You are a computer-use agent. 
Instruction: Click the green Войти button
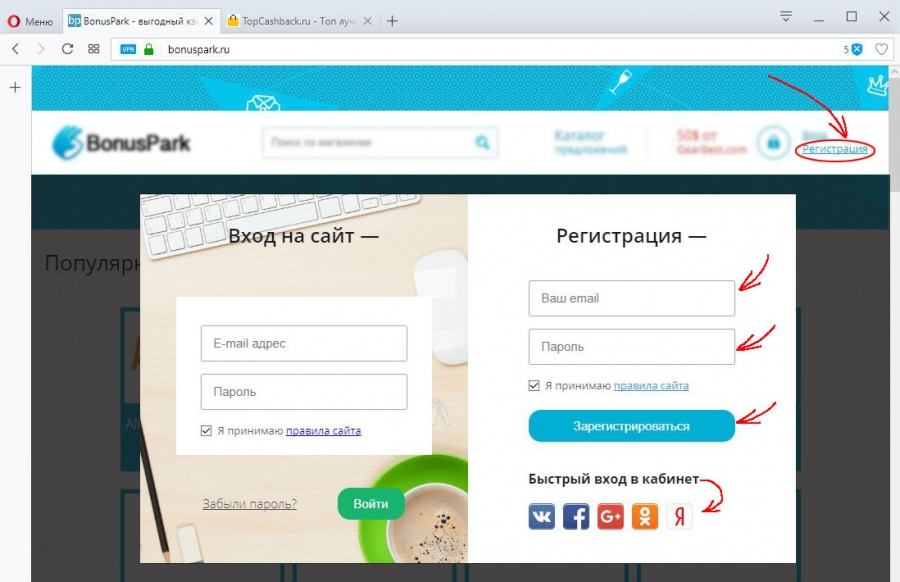(371, 504)
